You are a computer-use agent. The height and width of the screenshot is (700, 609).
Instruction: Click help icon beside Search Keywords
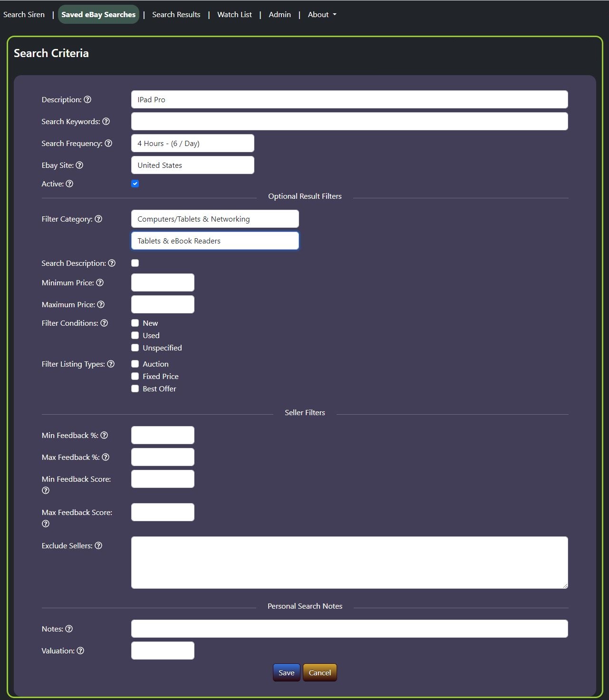point(106,121)
